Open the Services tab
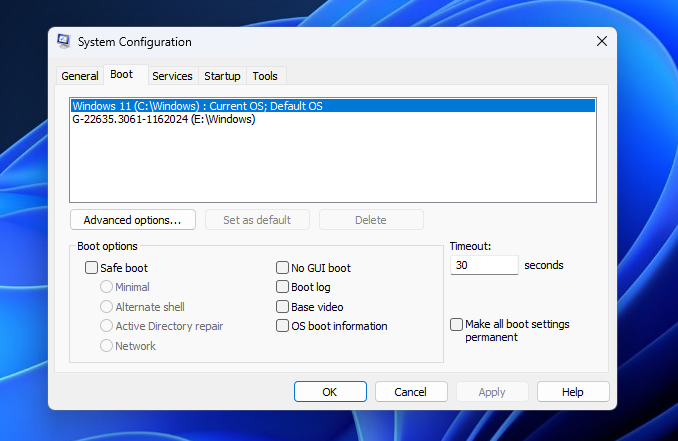The height and width of the screenshot is (441, 678). click(x=172, y=76)
